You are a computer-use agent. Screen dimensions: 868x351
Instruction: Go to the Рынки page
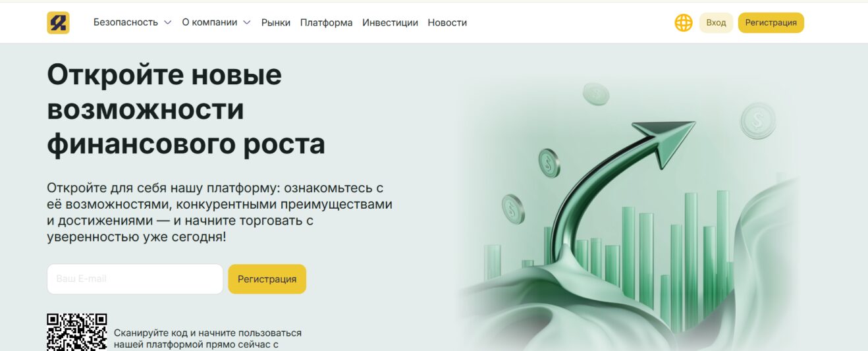pos(275,22)
